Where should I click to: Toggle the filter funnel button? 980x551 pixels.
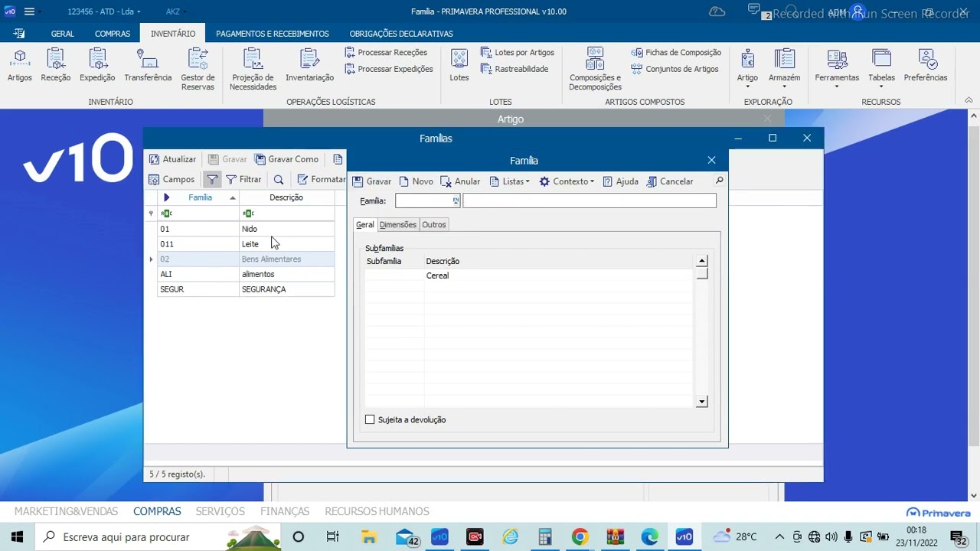coord(212,179)
